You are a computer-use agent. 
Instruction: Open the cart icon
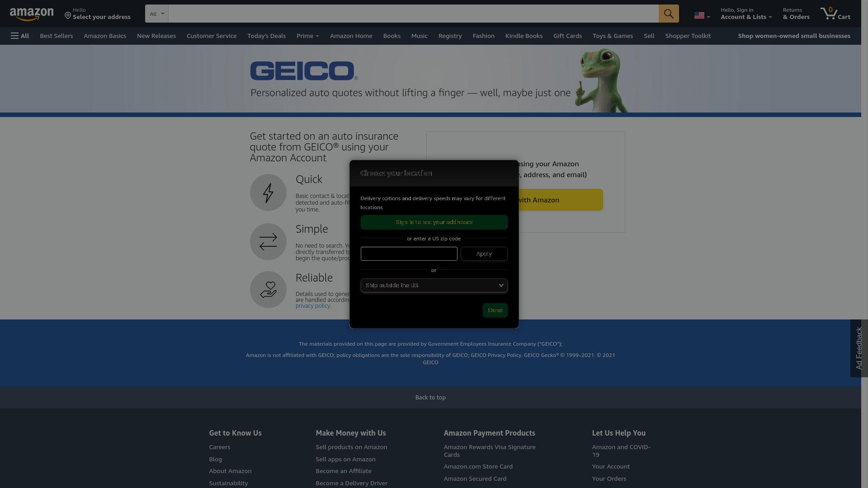pos(835,14)
